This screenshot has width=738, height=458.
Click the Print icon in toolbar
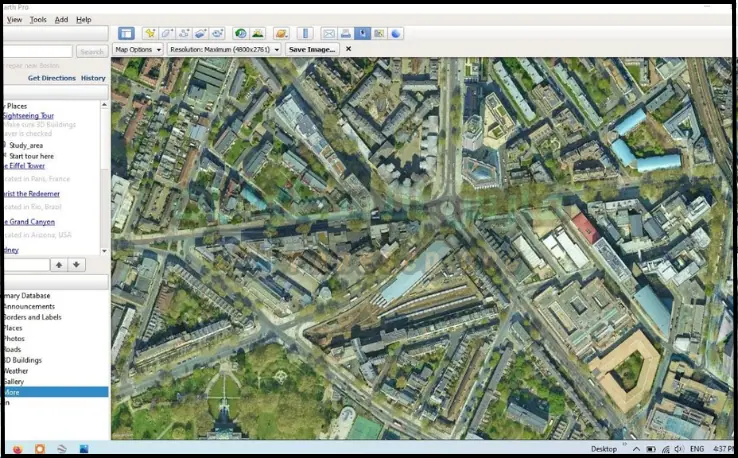(x=345, y=34)
